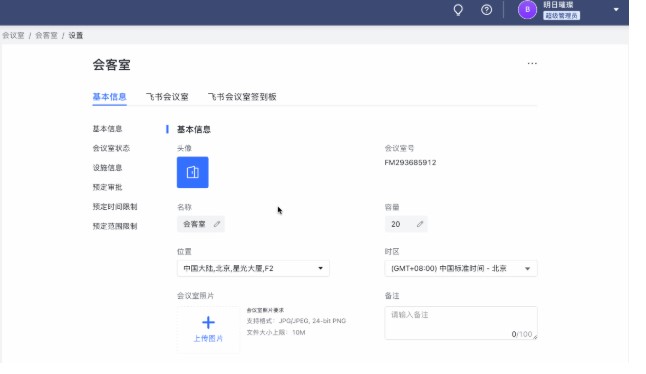
Task: Open the 时区 timezone dropdown
Action: [461, 269]
